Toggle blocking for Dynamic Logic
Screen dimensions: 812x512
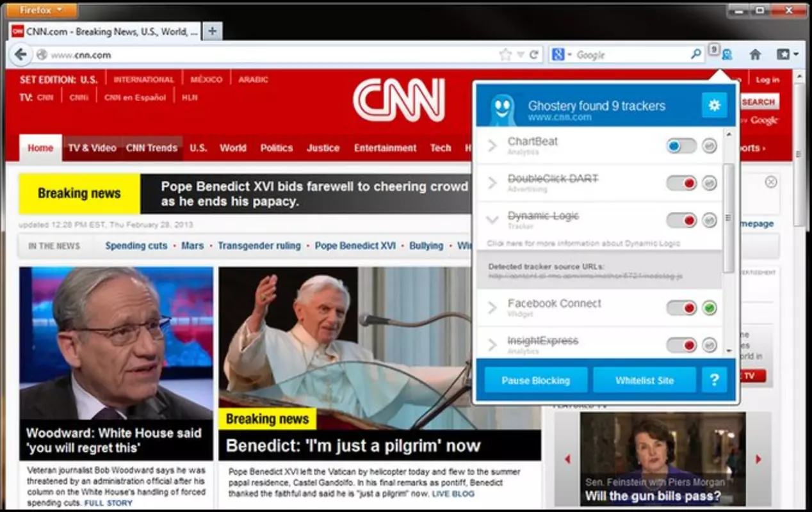(681, 220)
